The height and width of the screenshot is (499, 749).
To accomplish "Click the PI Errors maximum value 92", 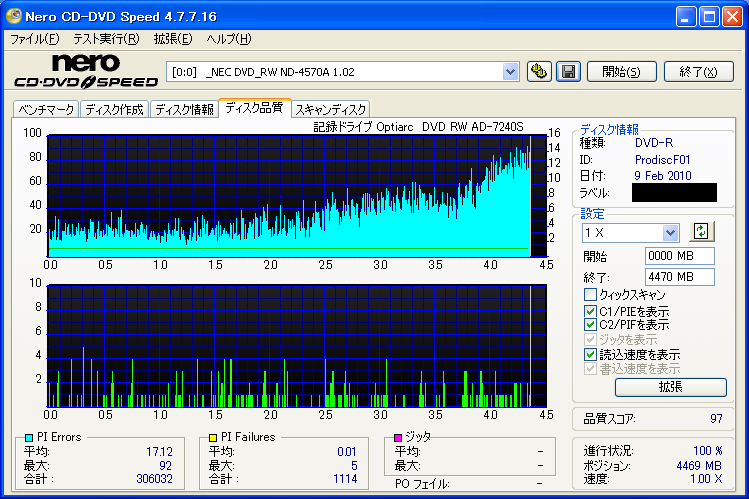I will point(165,466).
